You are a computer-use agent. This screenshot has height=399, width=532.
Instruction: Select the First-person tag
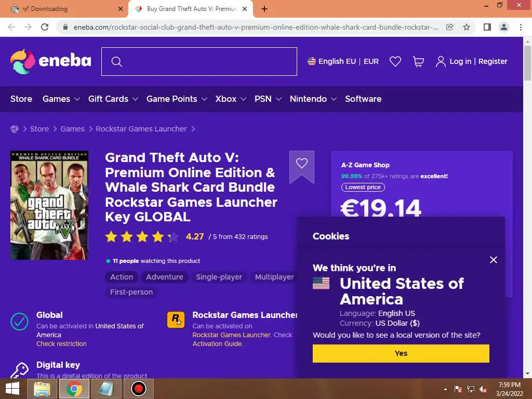131,292
